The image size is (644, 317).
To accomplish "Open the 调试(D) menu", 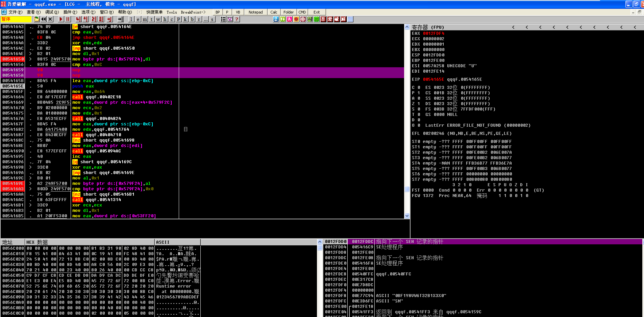I will click(52, 12).
